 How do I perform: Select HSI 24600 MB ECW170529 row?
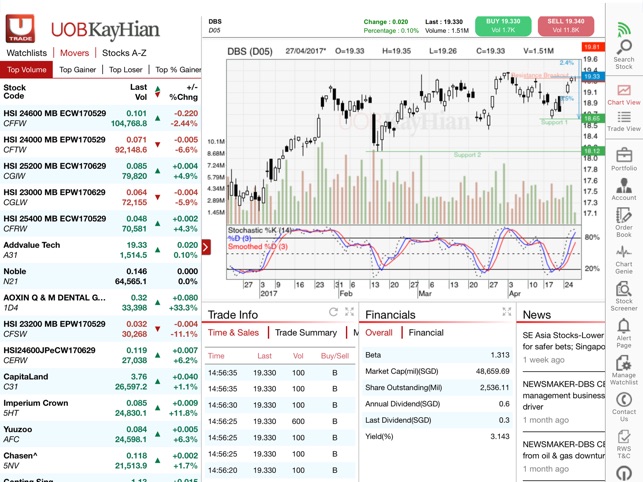[100, 118]
